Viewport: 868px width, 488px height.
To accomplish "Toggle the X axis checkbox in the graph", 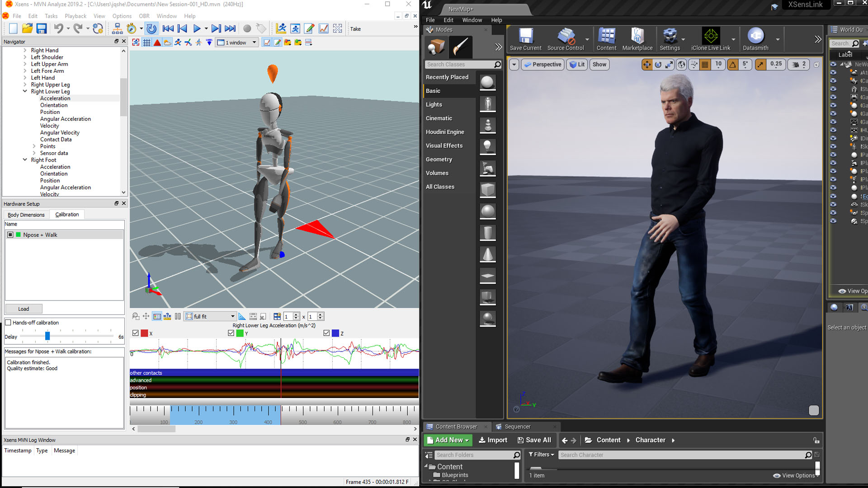I will point(136,333).
